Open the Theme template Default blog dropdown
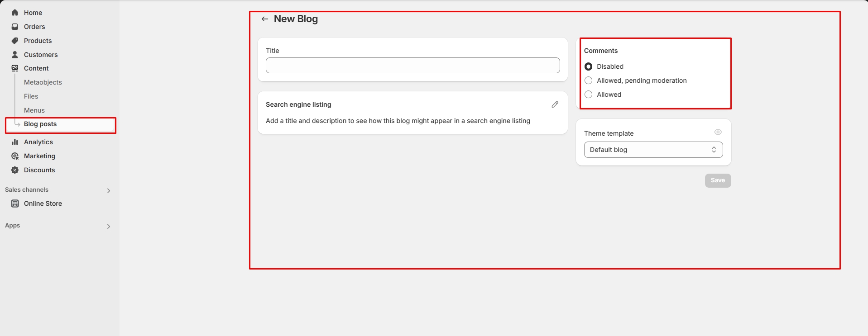Viewport: 868px width, 336px height. [x=653, y=150]
